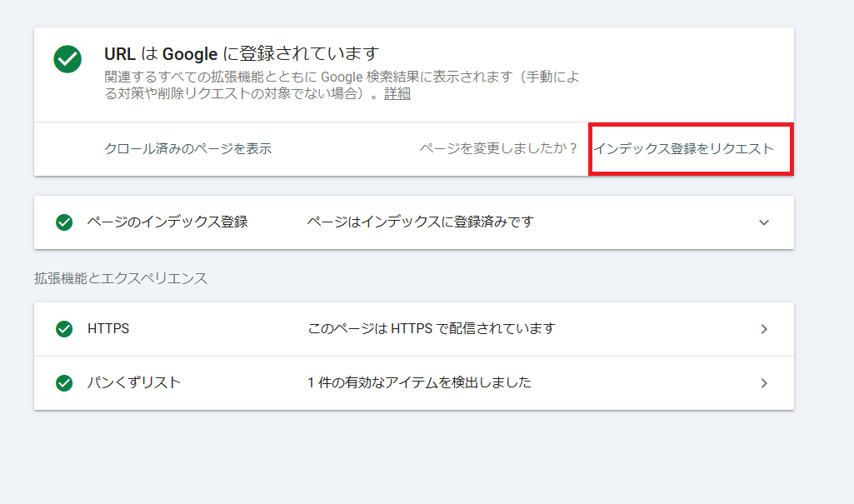Image resolution: width=854 pixels, height=504 pixels.
Task: Open the 詳細 link
Action: click(397, 93)
